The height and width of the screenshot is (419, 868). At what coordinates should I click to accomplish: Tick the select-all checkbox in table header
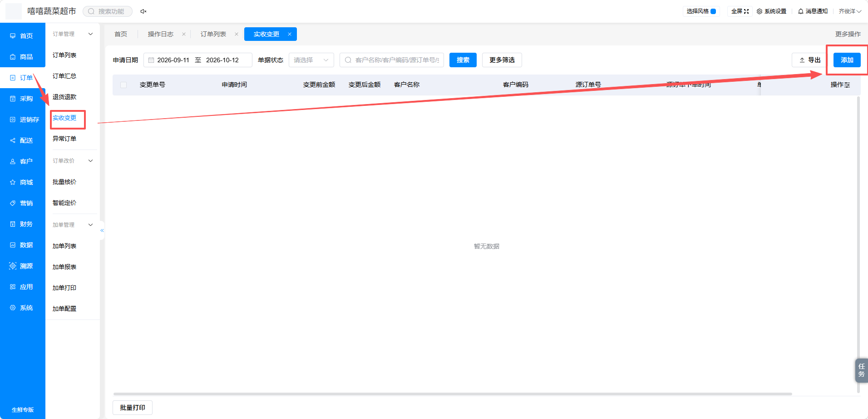tap(123, 85)
